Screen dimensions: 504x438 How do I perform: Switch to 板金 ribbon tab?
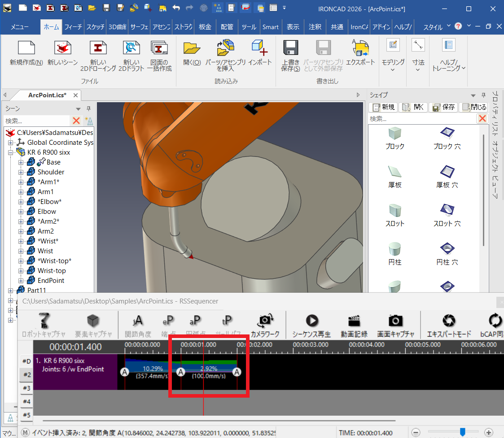[205, 27]
